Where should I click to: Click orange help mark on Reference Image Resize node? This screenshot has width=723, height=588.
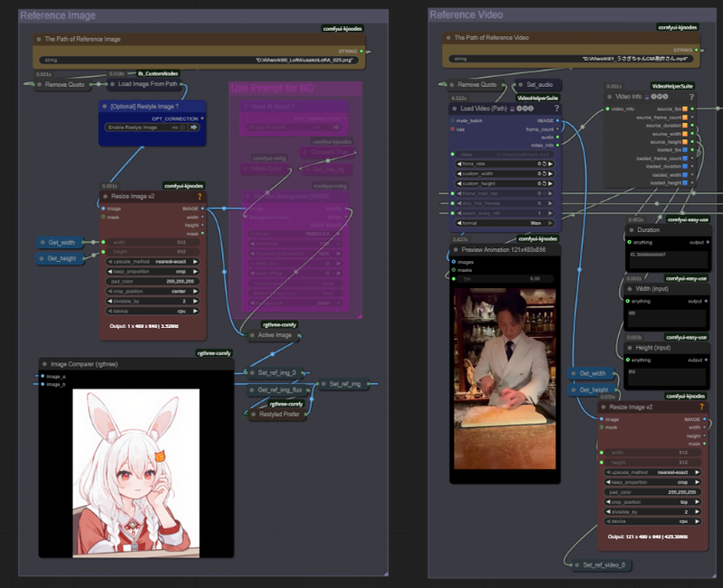coord(200,196)
